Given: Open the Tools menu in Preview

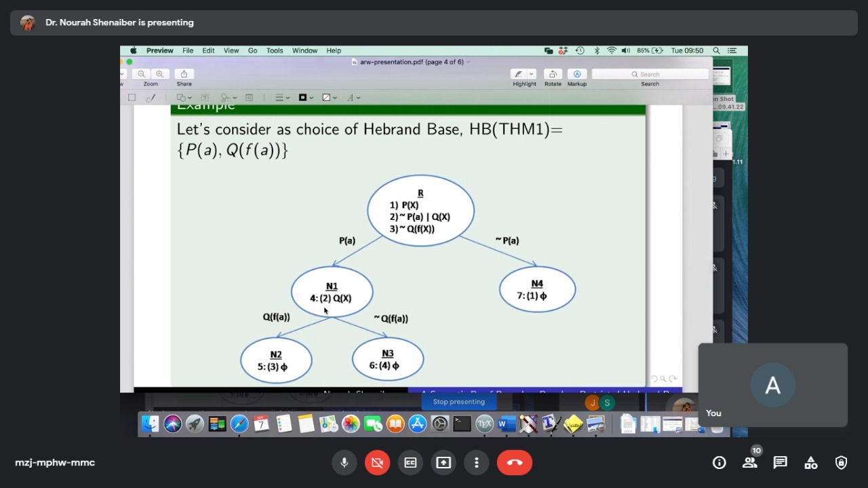Looking at the screenshot, I should (275, 50).
